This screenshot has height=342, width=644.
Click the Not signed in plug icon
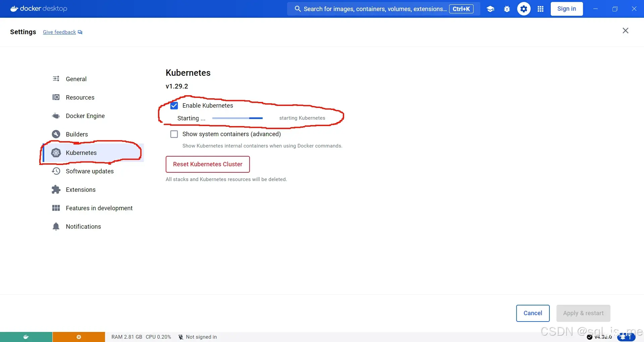point(181,337)
